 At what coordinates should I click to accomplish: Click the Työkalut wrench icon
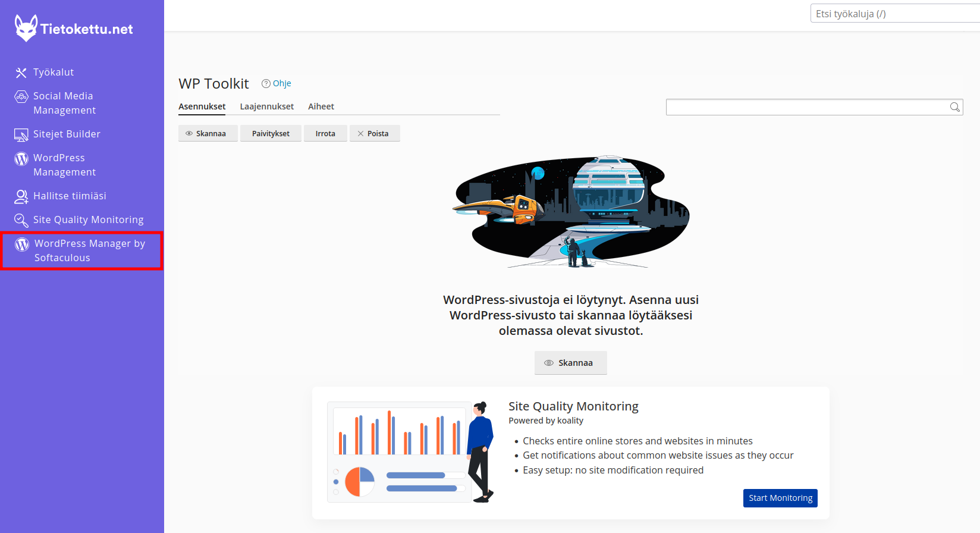tap(21, 73)
